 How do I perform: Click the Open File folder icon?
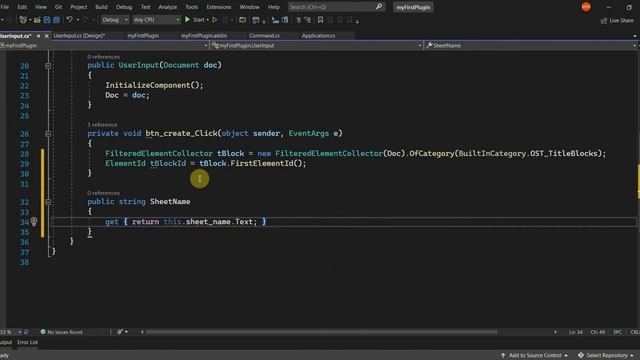coord(37,20)
